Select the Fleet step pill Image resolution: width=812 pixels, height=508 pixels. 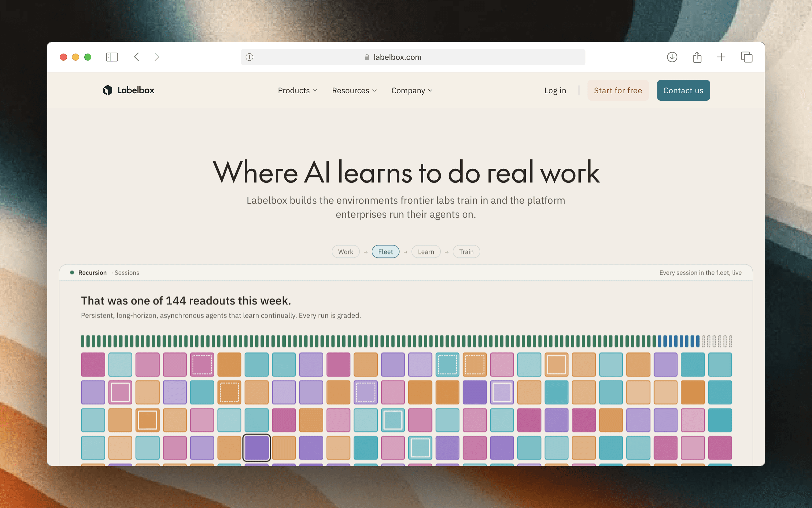click(x=385, y=252)
